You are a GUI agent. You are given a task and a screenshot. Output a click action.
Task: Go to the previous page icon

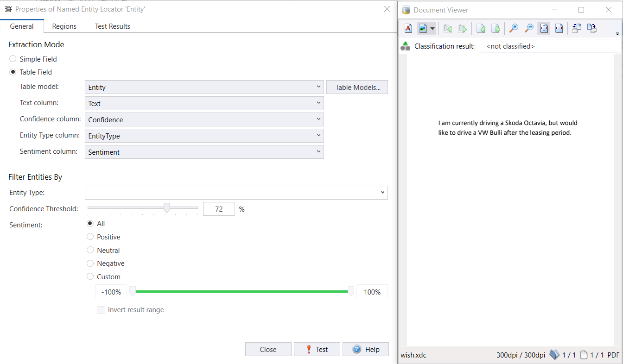(x=481, y=29)
